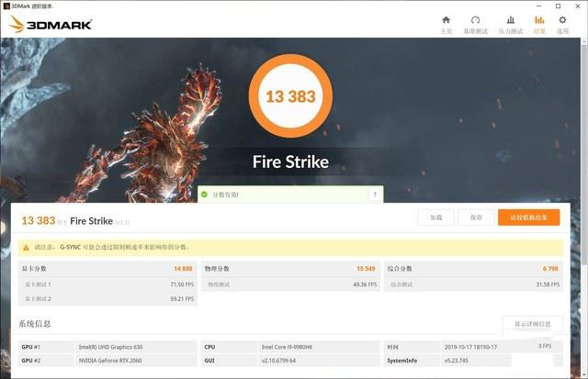Image resolution: width=588 pixels, height=379 pixels.
Task: Click the Physics score value 15 549
Action: point(366,269)
